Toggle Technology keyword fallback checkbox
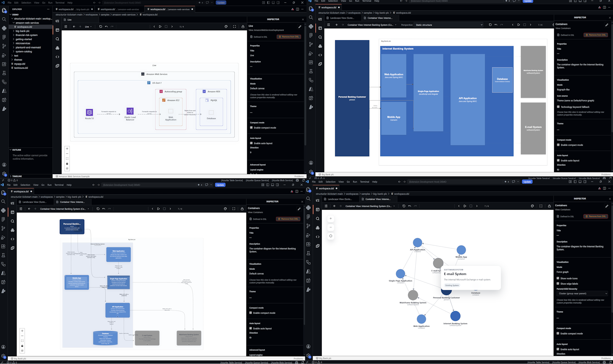Screen dimensions: 613x364 point(558,107)
